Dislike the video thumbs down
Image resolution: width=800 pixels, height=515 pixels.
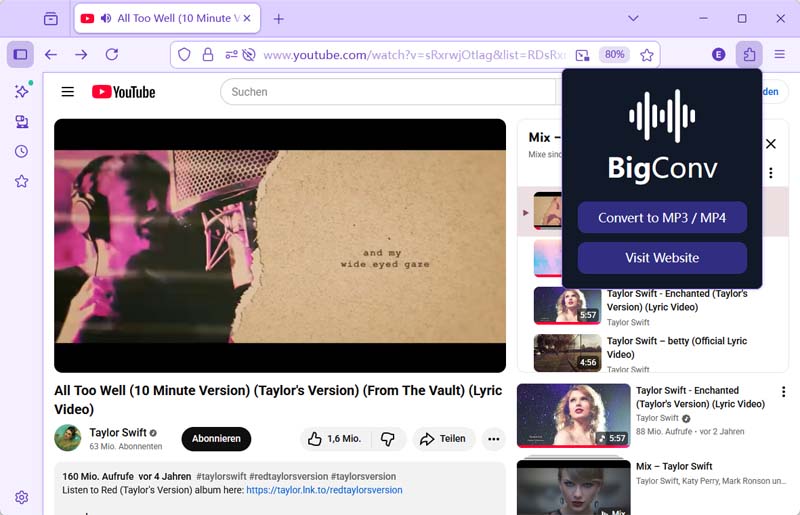pos(389,439)
